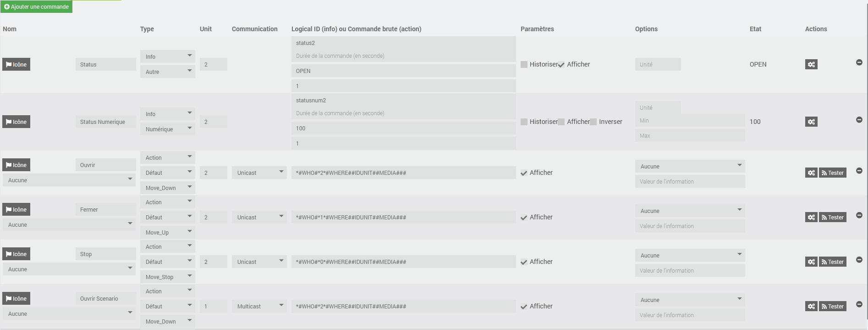This screenshot has width=868, height=330.
Task: Open the Unicast communication dropdown for Fermer
Action: pyautogui.click(x=259, y=218)
